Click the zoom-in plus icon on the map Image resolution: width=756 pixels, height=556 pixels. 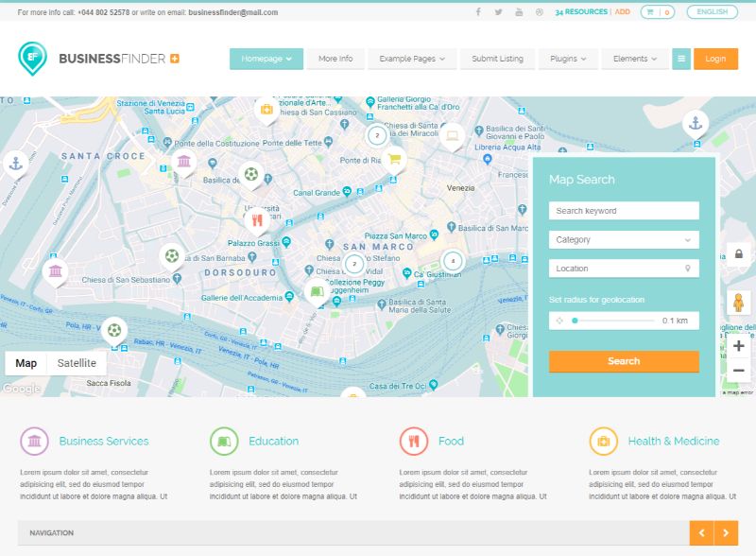(x=740, y=347)
